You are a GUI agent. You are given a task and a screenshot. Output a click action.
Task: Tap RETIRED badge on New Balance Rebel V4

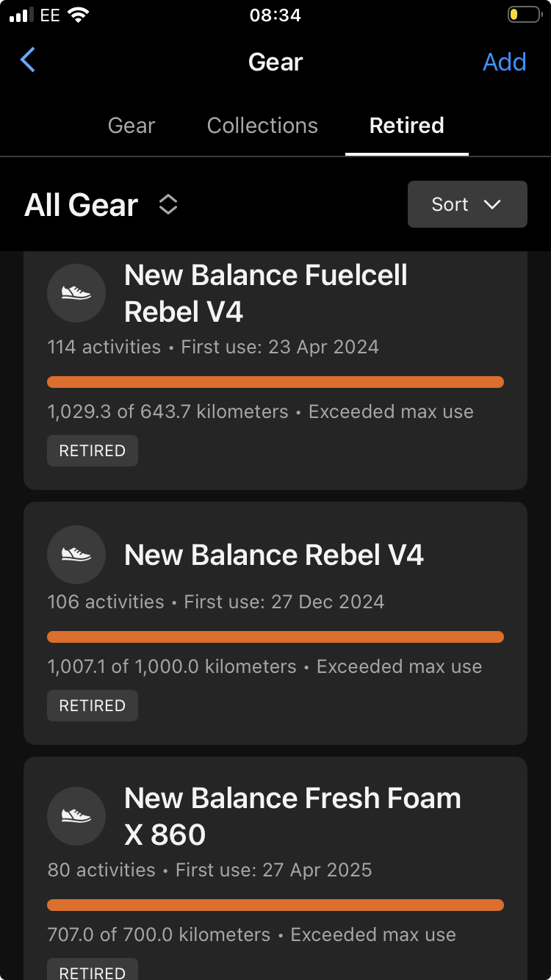[x=93, y=706]
